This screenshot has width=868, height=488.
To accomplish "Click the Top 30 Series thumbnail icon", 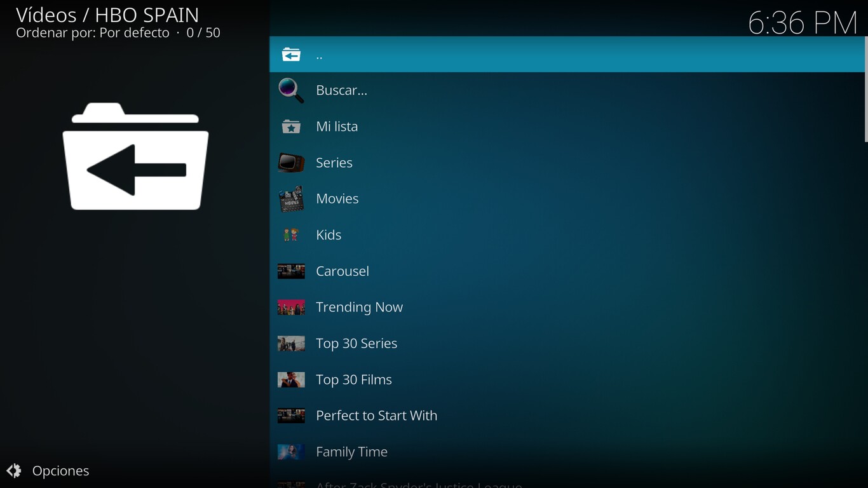I will [x=290, y=343].
